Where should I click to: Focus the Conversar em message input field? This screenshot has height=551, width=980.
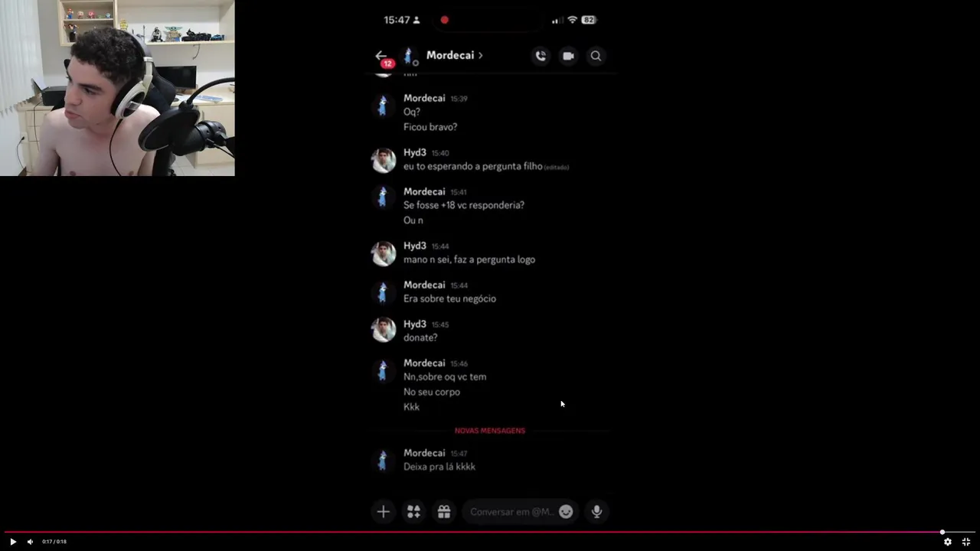pos(511,512)
